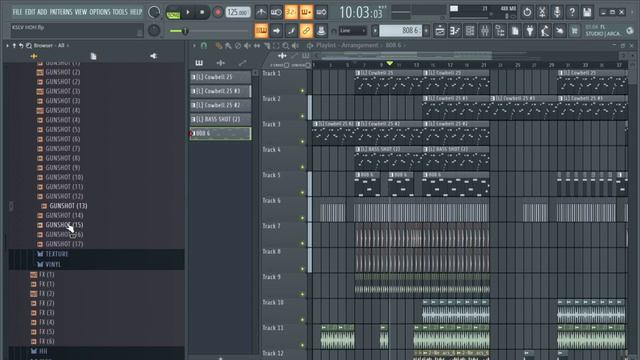This screenshot has width=640, height=360.
Task: Toggle the Song/Pattern mode switch
Action: click(173, 13)
